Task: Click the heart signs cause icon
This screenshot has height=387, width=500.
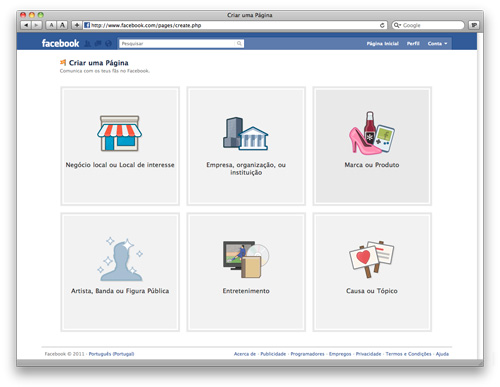Action: click(x=372, y=259)
